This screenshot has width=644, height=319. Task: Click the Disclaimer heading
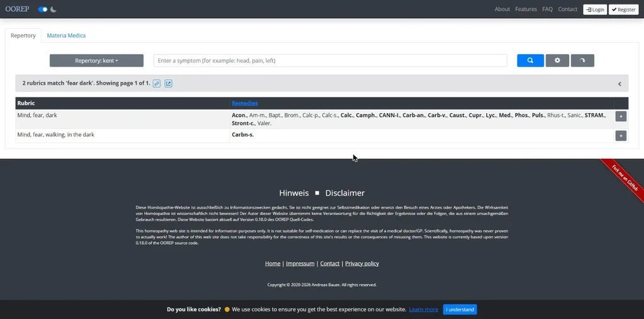click(345, 193)
